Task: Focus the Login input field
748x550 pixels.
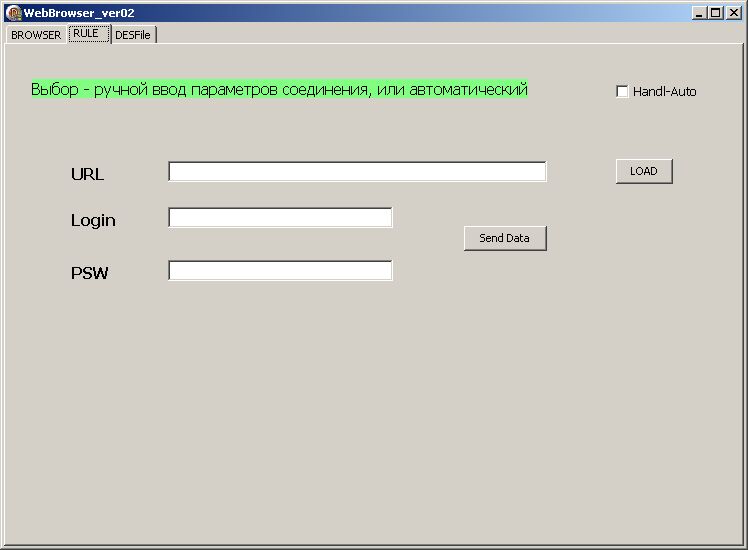Action: (280, 218)
